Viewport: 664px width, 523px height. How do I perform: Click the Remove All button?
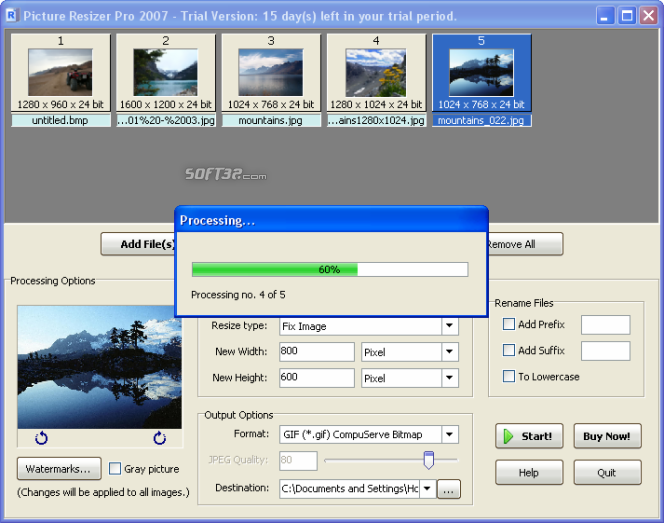click(525, 244)
